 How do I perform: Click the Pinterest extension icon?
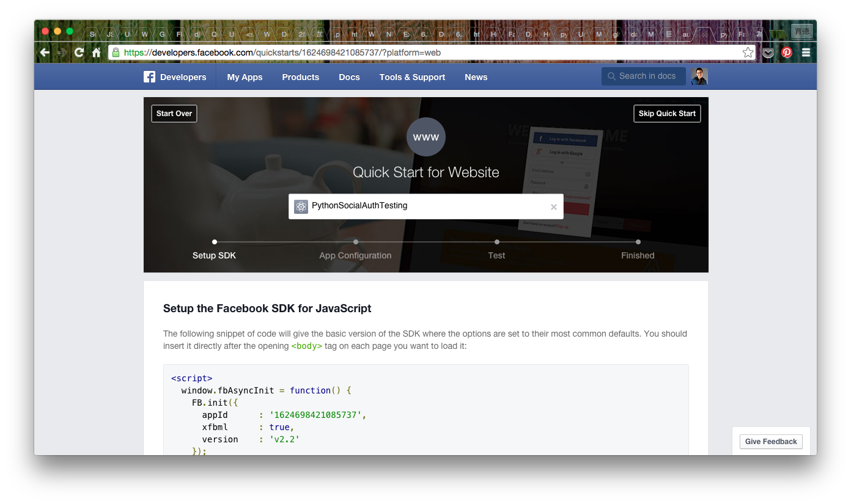(x=787, y=53)
